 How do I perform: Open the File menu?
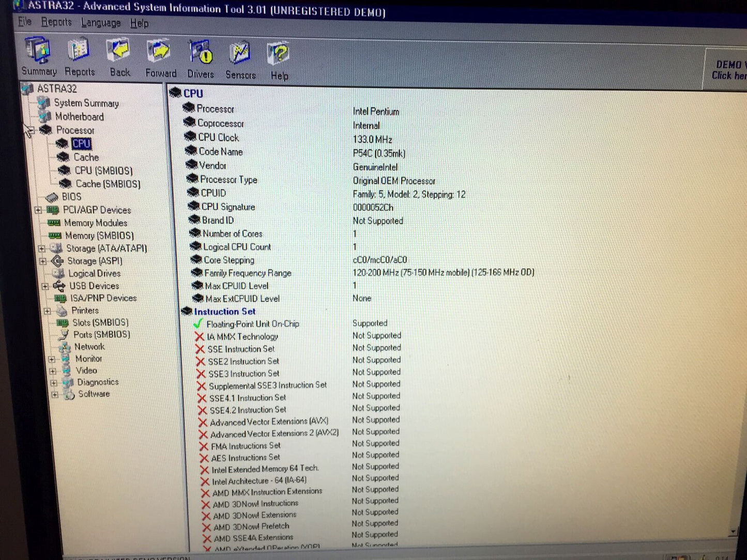[x=25, y=22]
